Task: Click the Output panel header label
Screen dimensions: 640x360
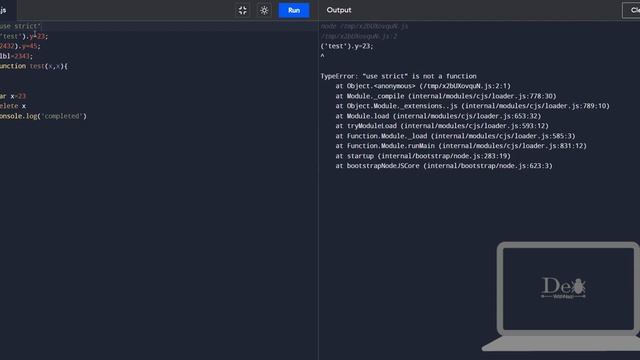Action: [x=339, y=10]
